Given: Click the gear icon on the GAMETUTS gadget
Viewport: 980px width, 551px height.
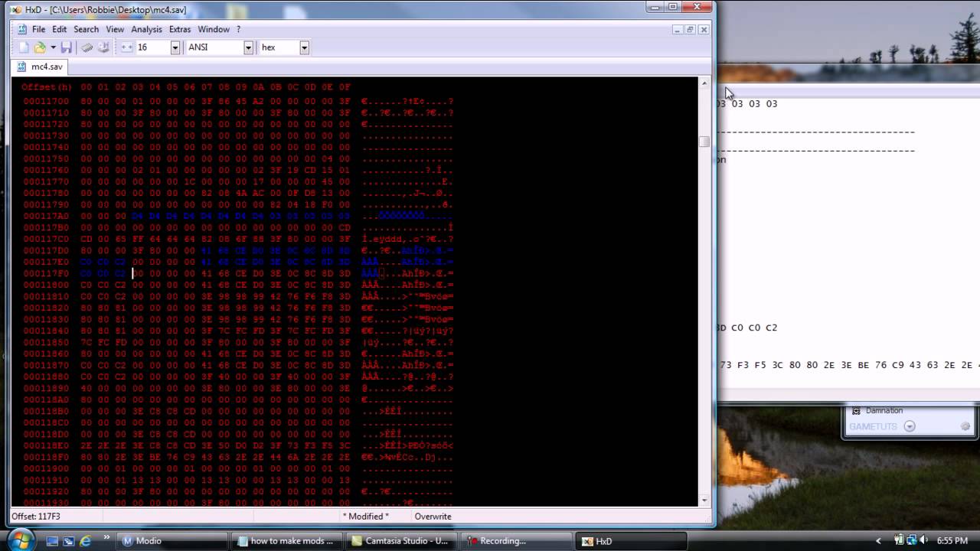Looking at the screenshot, I should (965, 426).
